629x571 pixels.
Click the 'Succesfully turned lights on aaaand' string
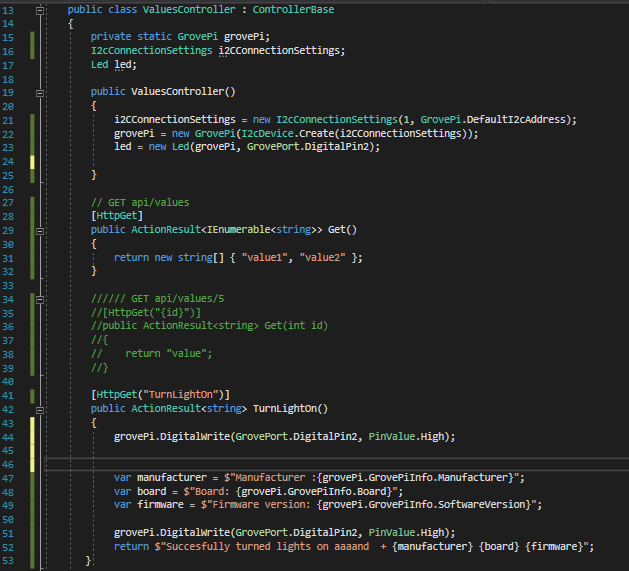(268, 547)
